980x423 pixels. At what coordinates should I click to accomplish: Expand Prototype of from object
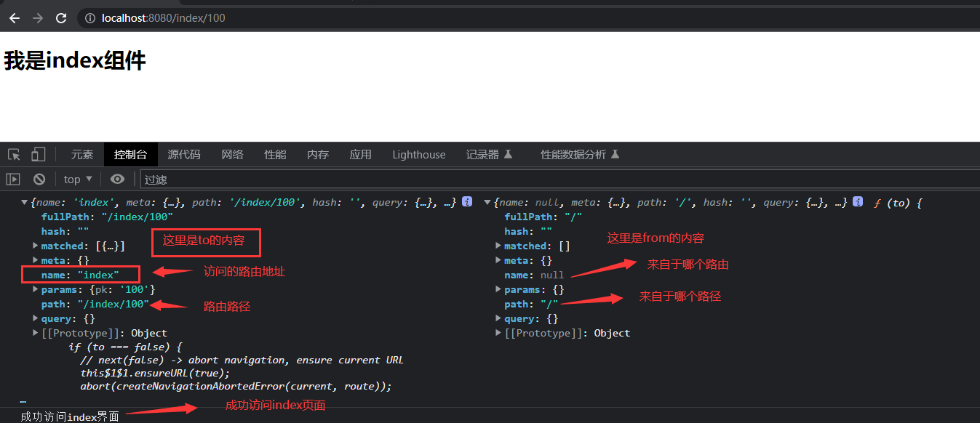tap(498, 333)
